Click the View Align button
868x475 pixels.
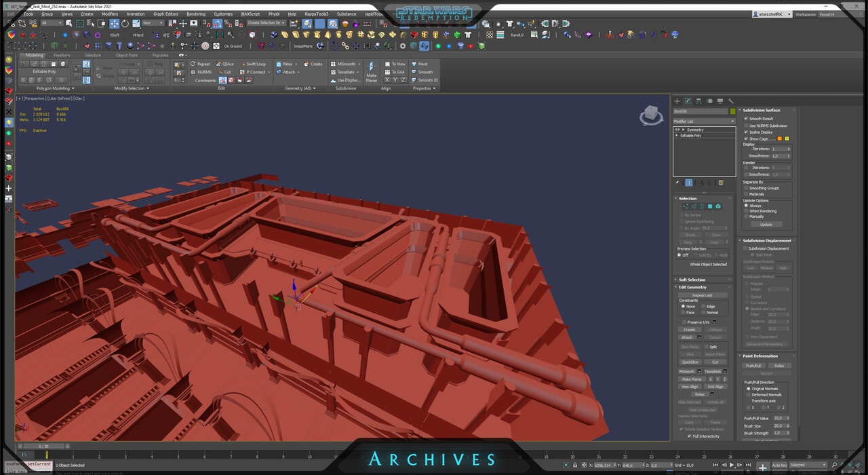tap(690, 387)
